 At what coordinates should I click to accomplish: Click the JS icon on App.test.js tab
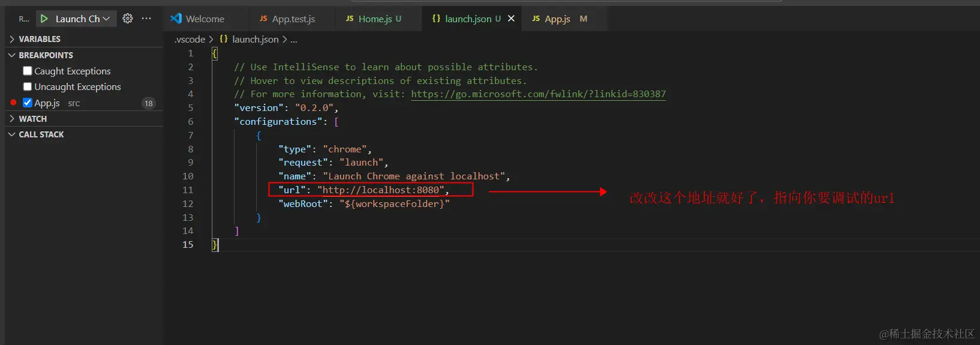coord(263,19)
